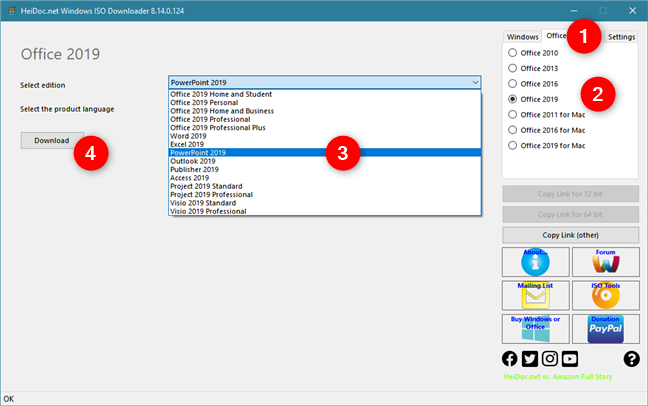Image resolution: width=648 pixels, height=406 pixels.
Task: Select the Office 2013 radio button
Action: pyautogui.click(x=512, y=68)
